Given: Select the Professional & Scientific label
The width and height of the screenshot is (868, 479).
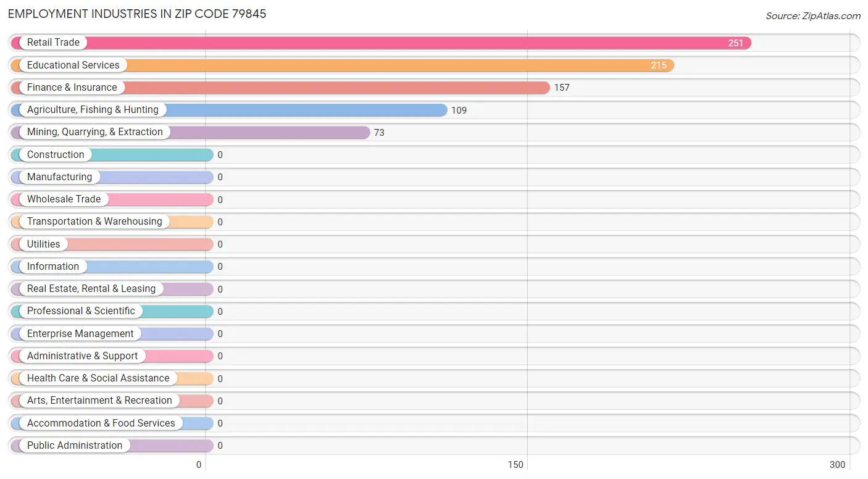Looking at the screenshot, I should (81, 311).
